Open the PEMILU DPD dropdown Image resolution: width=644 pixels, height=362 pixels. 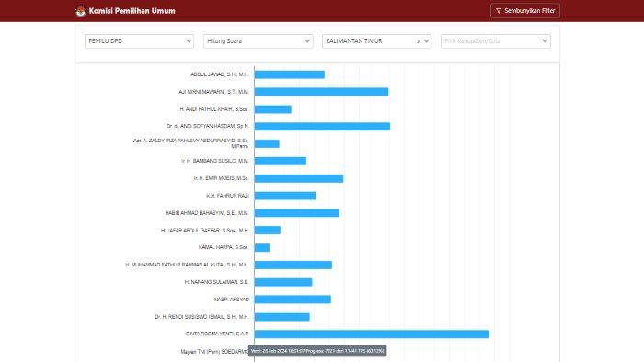139,41
